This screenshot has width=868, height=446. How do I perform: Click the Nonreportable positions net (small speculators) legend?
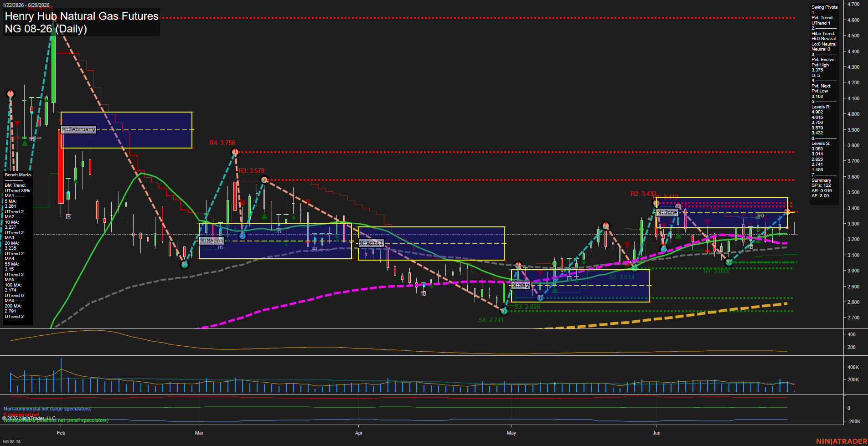tap(56, 420)
